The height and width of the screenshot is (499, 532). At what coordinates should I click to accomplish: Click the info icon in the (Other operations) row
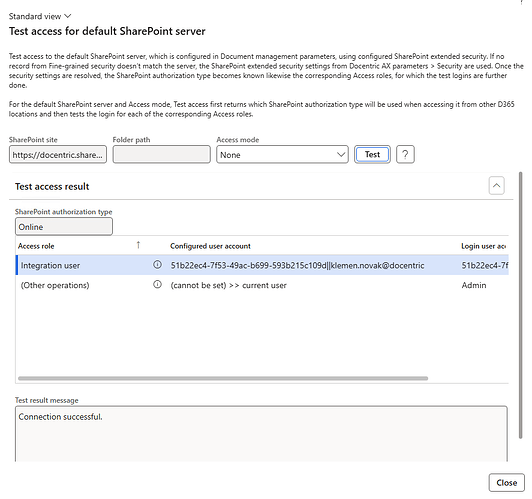point(157,284)
